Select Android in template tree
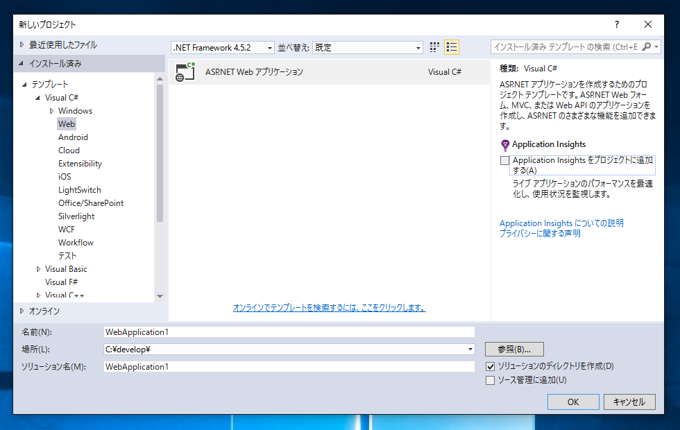Image resolution: width=680 pixels, height=430 pixels. pos(73,137)
